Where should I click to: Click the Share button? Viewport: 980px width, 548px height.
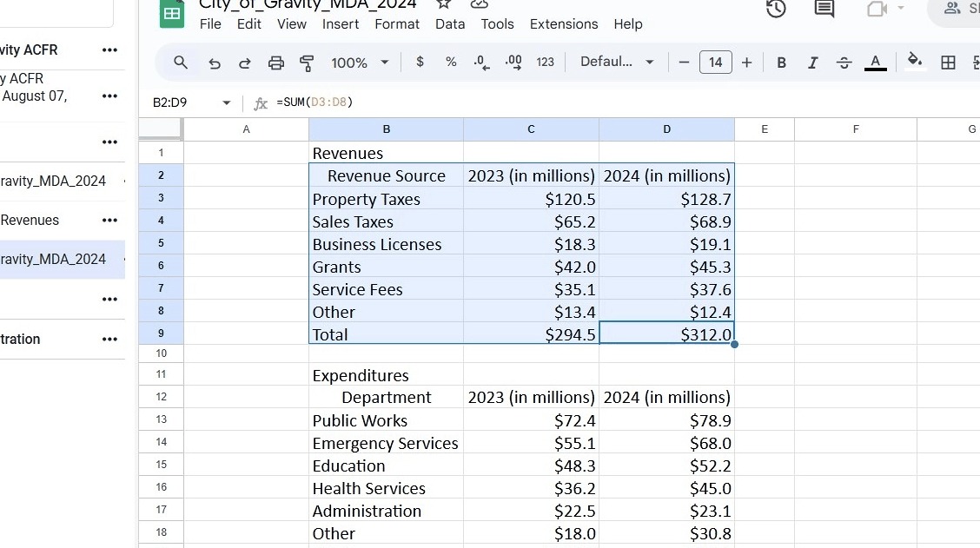953,9
